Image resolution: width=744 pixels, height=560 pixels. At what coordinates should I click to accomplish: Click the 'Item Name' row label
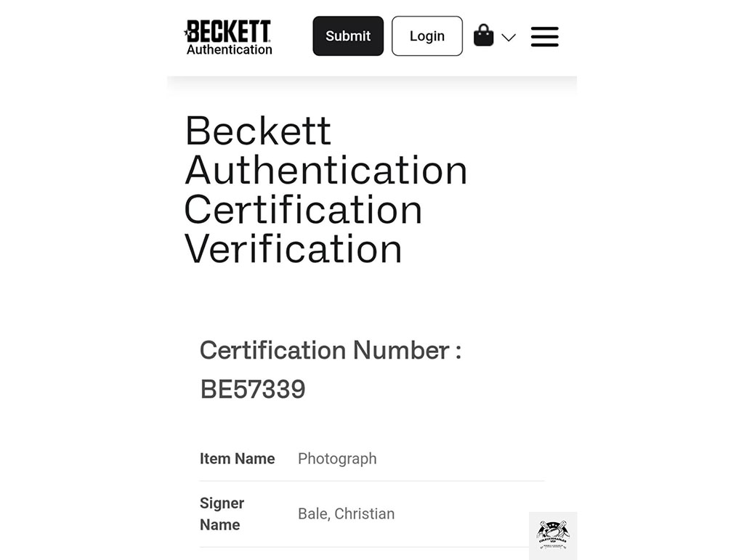click(x=237, y=458)
